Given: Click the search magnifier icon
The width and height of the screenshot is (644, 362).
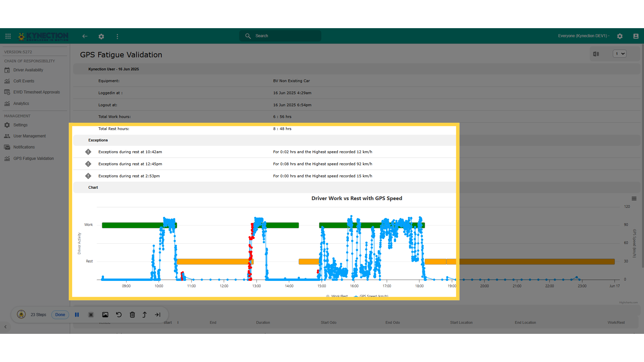Looking at the screenshot, I should pos(248,36).
